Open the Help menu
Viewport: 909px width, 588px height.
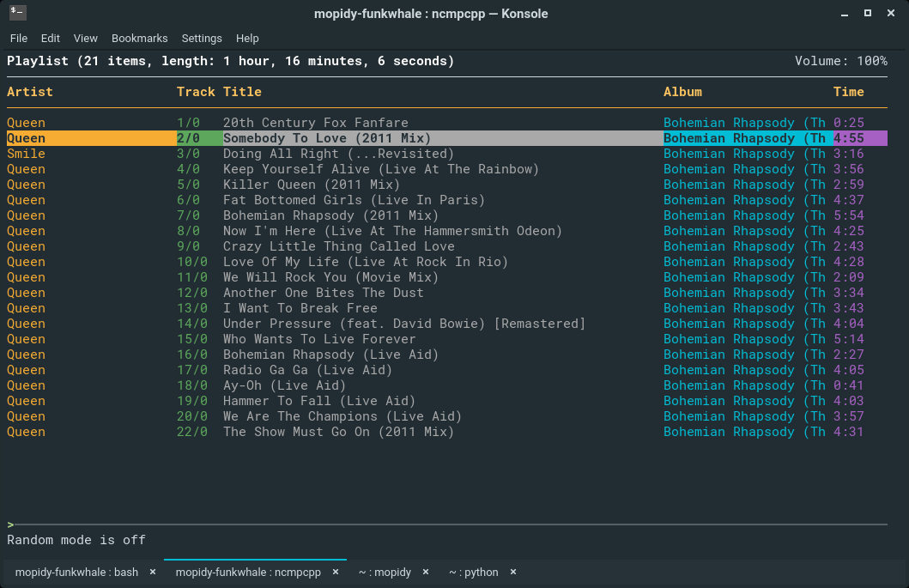247,39
